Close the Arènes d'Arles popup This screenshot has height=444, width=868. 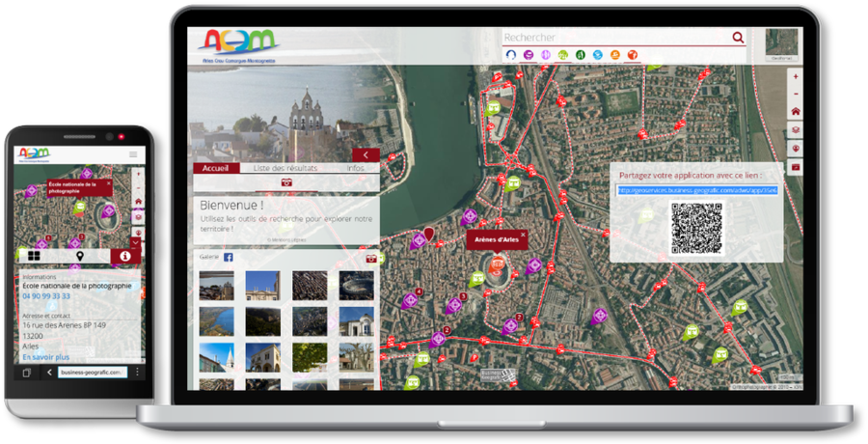pos(524,235)
